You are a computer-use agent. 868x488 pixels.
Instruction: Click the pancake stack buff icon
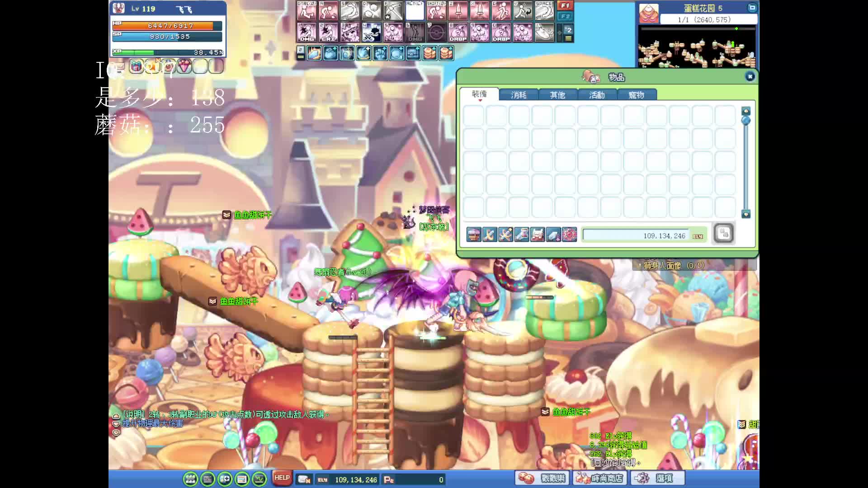429,53
